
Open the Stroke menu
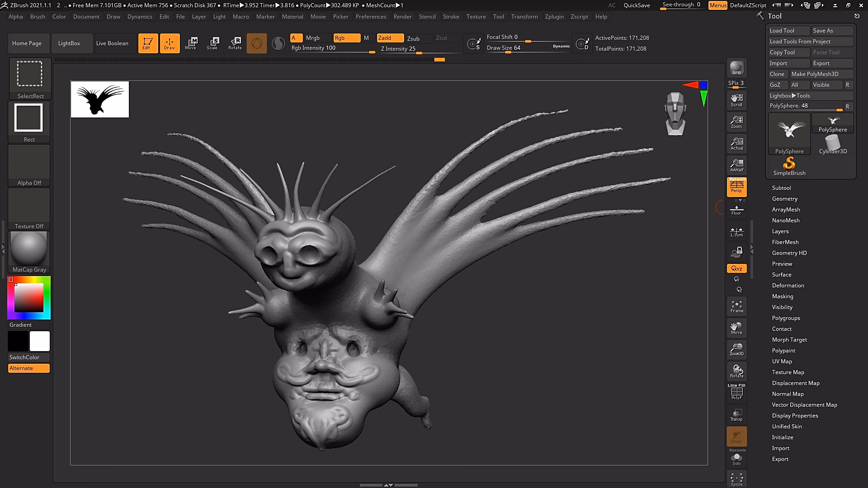(x=451, y=17)
